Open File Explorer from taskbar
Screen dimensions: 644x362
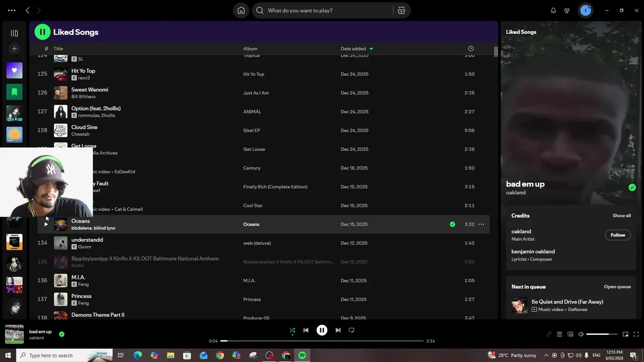[171, 355]
